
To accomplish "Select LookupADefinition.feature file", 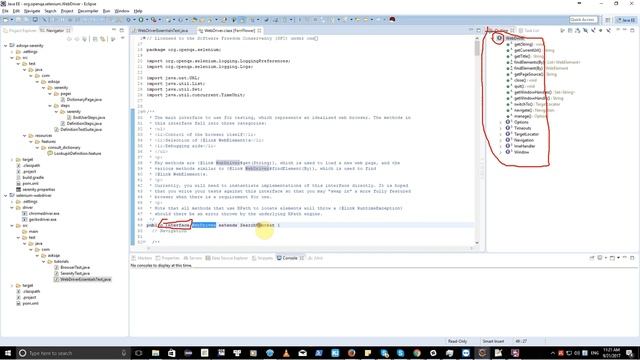I will pyautogui.click(x=74, y=153).
